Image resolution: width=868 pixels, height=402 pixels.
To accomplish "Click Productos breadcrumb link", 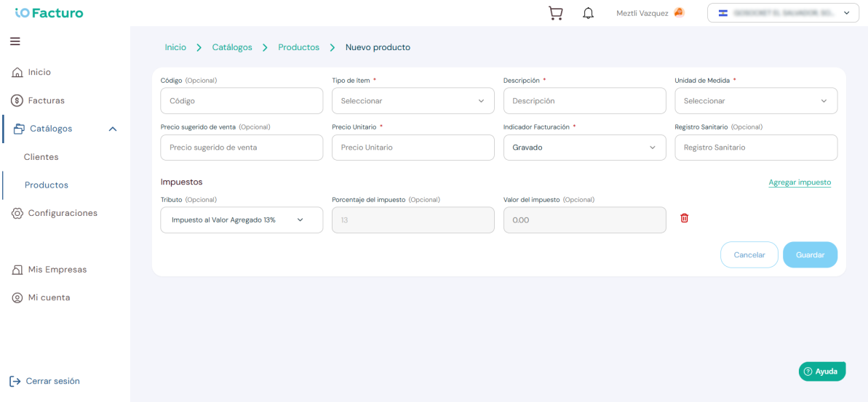I will pos(299,47).
